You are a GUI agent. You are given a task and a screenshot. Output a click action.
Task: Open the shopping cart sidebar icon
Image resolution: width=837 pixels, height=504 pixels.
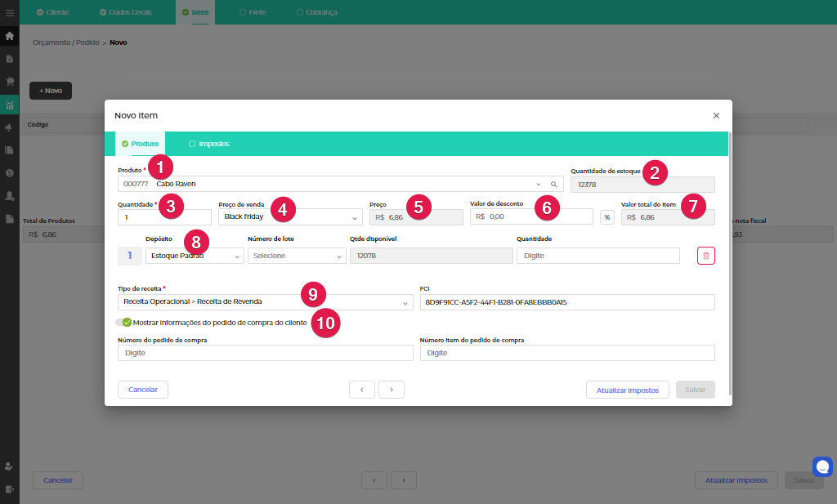pyautogui.click(x=9, y=82)
